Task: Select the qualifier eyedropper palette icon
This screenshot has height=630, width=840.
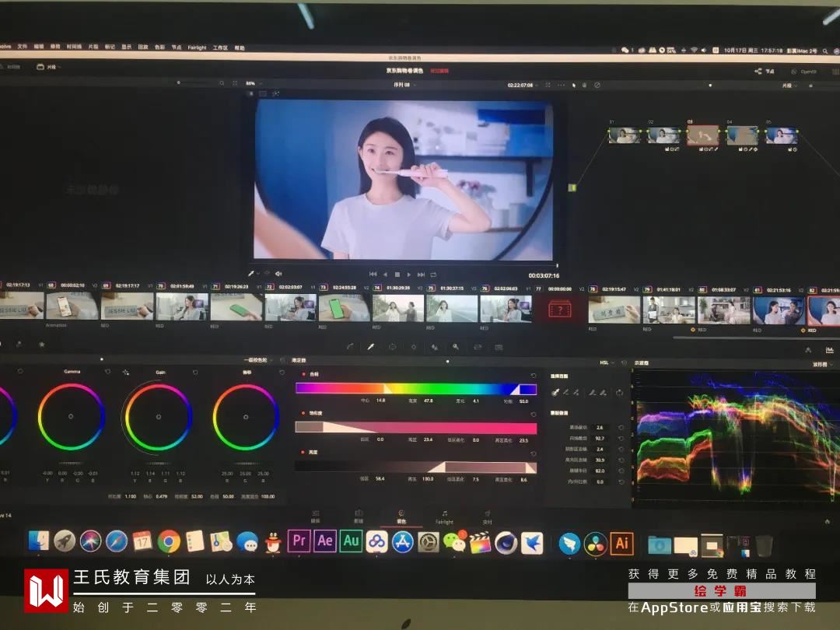Action: click(371, 347)
